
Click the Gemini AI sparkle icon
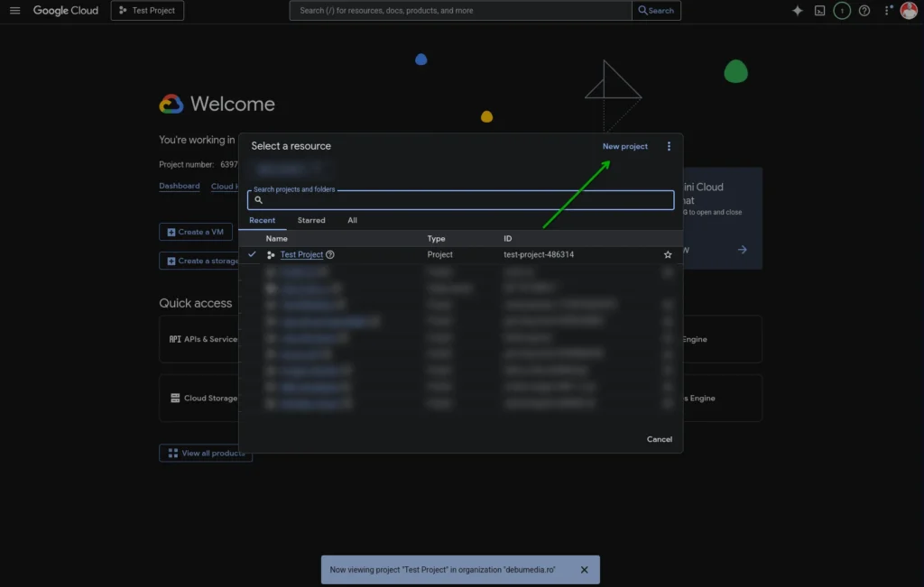pos(797,11)
